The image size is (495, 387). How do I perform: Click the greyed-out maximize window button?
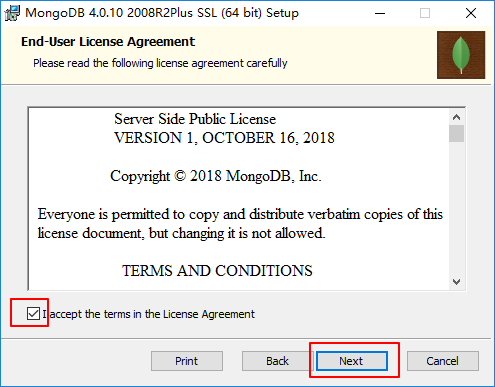coord(425,13)
